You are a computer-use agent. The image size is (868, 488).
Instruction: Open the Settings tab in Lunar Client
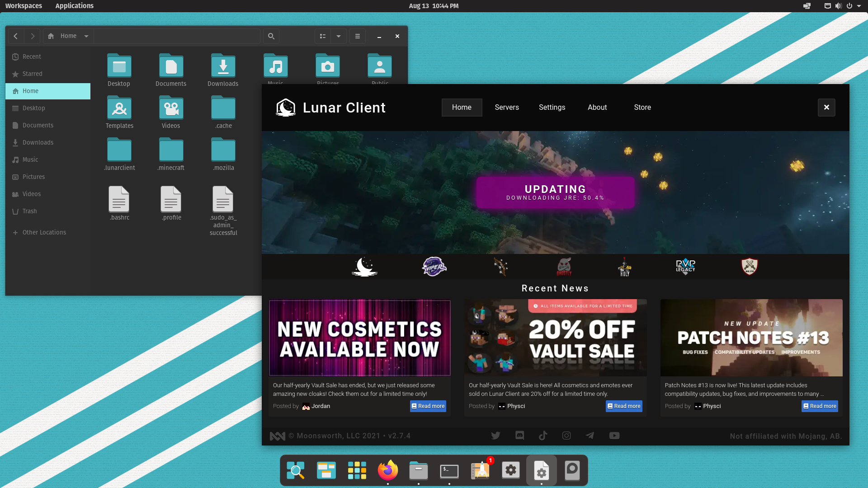tap(552, 108)
